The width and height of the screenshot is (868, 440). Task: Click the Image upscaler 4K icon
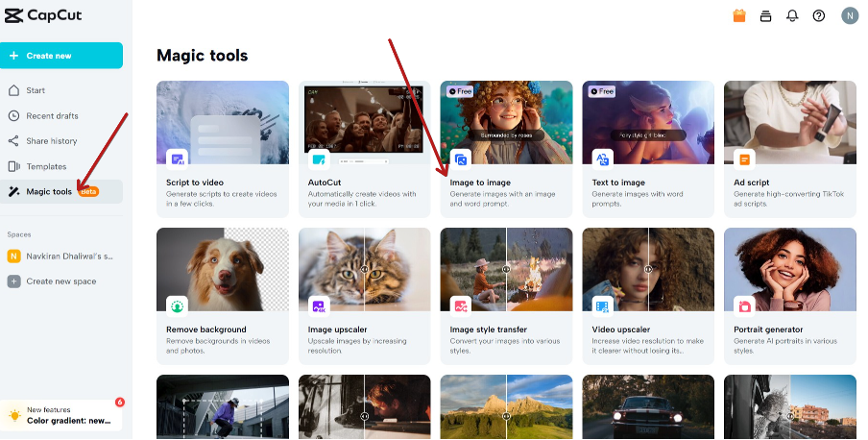[x=319, y=306]
